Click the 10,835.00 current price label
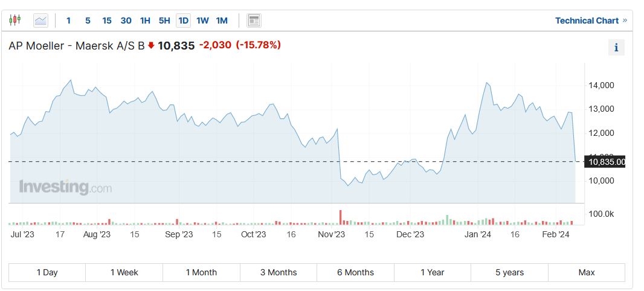The height and width of the screenshot is (291, 644). pos(605,162)
